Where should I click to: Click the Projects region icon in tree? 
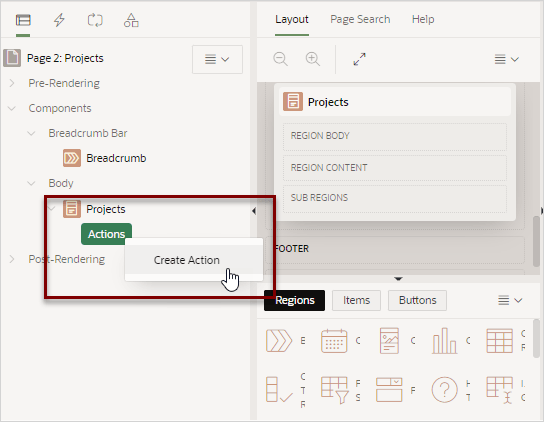(x=72, y=209)
